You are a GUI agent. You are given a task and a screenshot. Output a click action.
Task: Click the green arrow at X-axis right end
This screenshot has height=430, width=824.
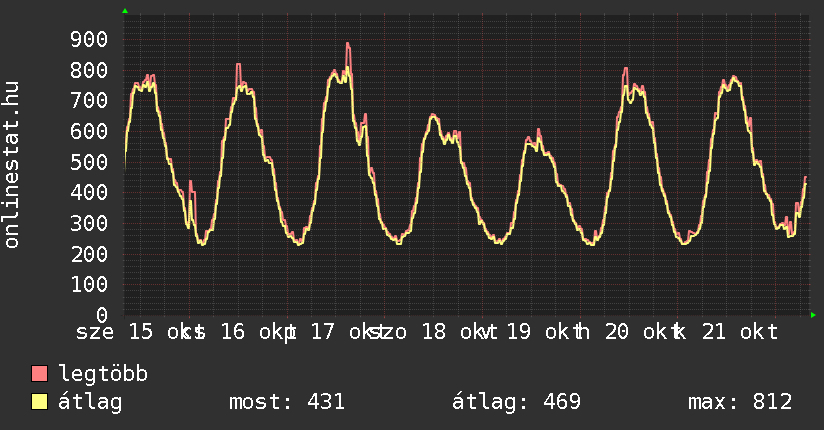[813, 315]
